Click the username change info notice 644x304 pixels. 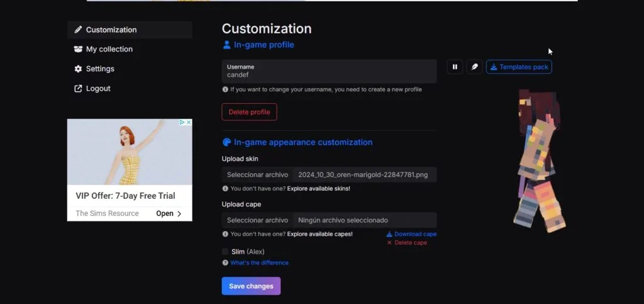point(322,89)
